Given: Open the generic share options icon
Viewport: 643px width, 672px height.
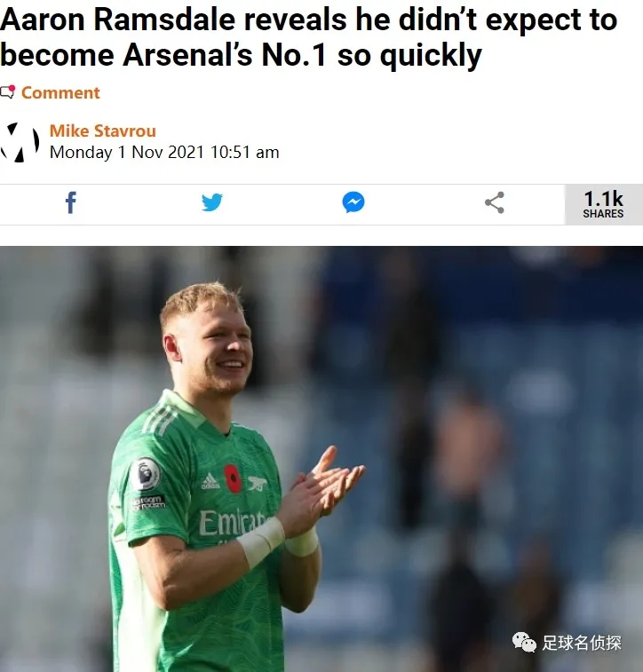Looking at the screenshot, I should click(x=495, y=202).
